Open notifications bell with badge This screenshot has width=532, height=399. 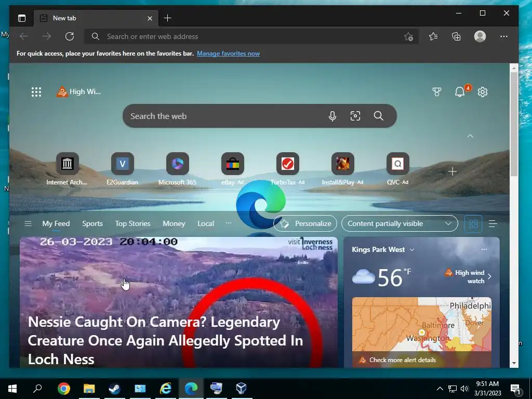click(460, 91)
